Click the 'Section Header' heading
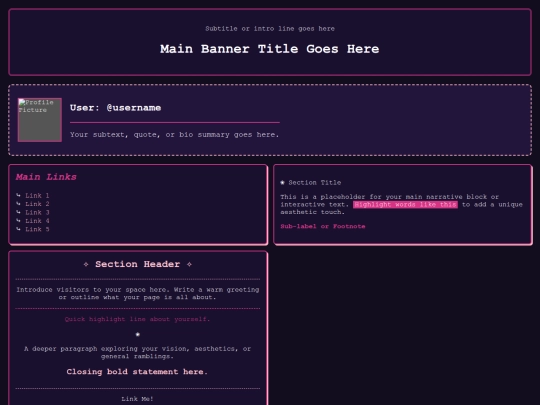Image resolution: width=540 pixels, height=405 pixels. (x=138, y=264)
